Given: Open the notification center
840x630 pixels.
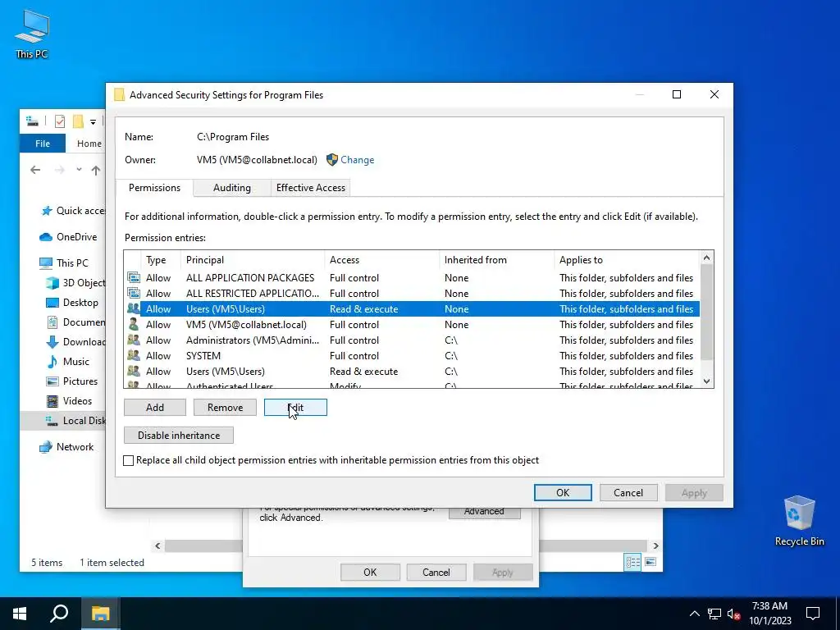Looking at the screenshot, I should [813, 614].
